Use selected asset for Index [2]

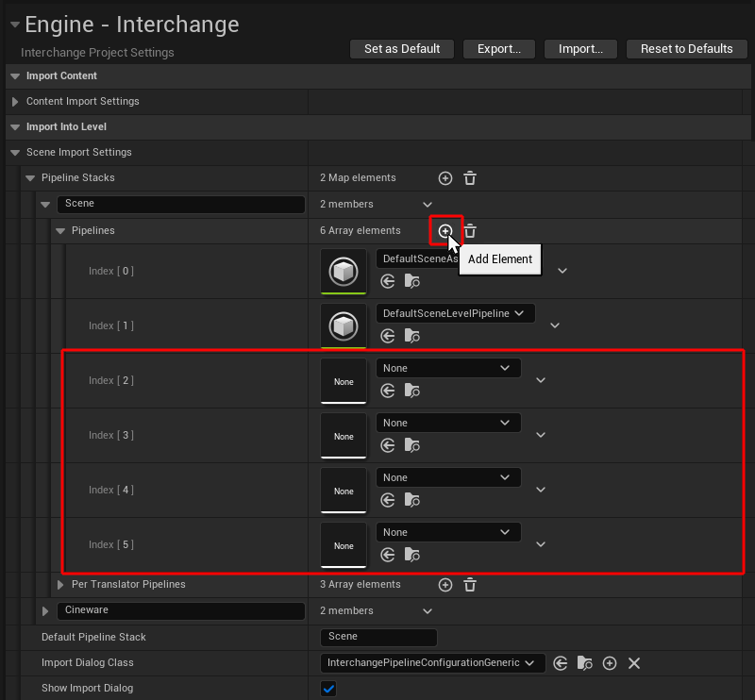[x=387, y=391]
